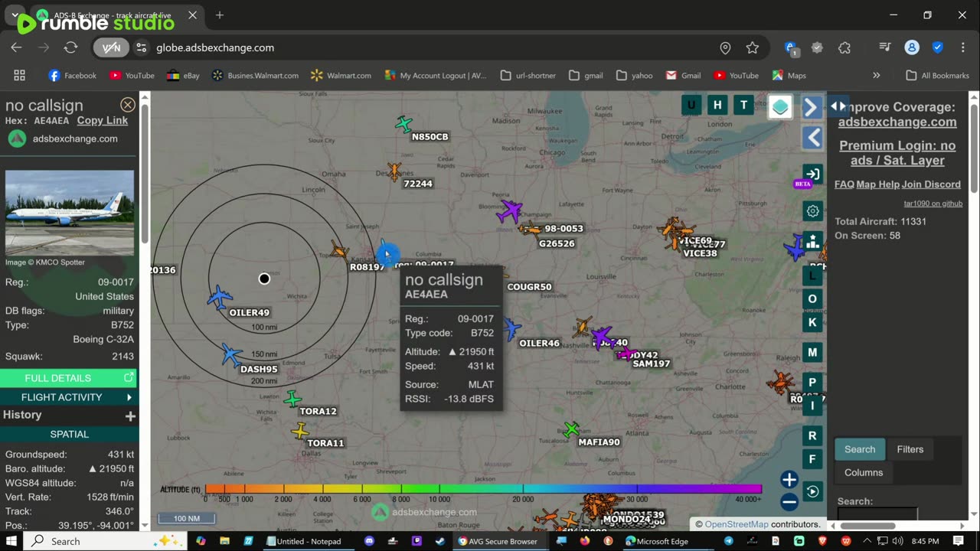The height and width of the screenshot is (551, 980).
Task: Toggle the O map option
Action: pos(812,298)
